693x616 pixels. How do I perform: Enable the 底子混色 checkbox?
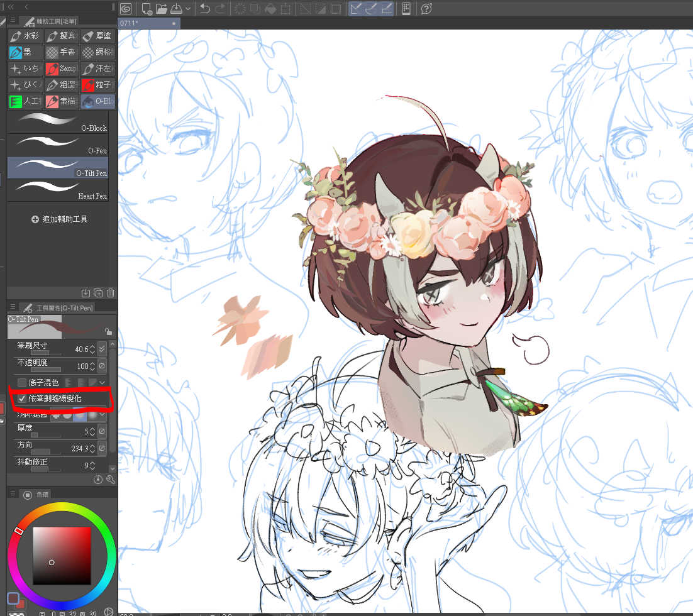[x=22, y=382]
